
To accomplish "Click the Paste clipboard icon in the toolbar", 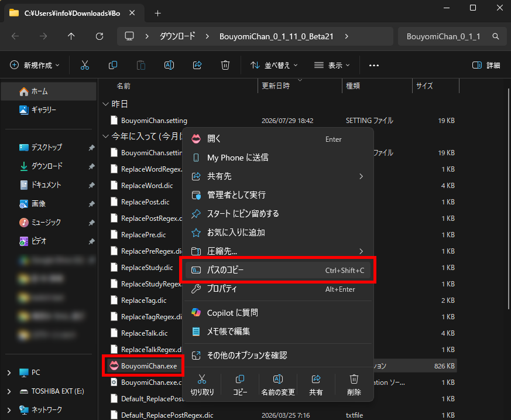I will point(141,65).
